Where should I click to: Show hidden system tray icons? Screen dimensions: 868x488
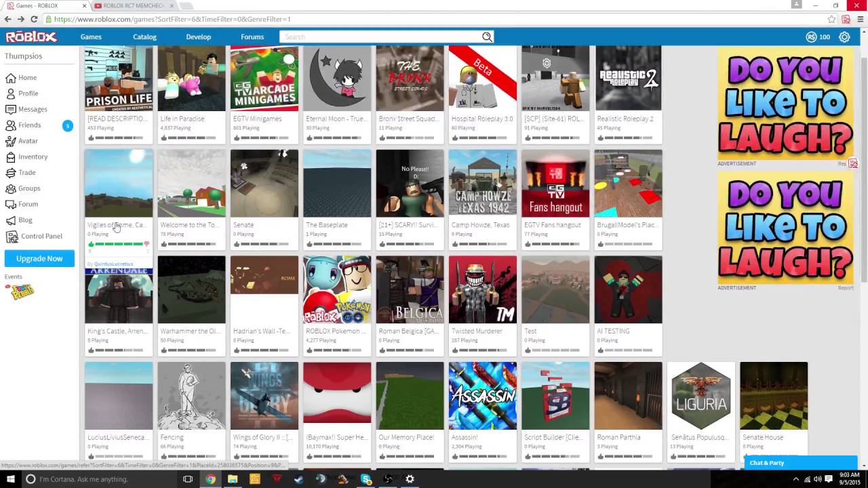[x=796, y=479]
